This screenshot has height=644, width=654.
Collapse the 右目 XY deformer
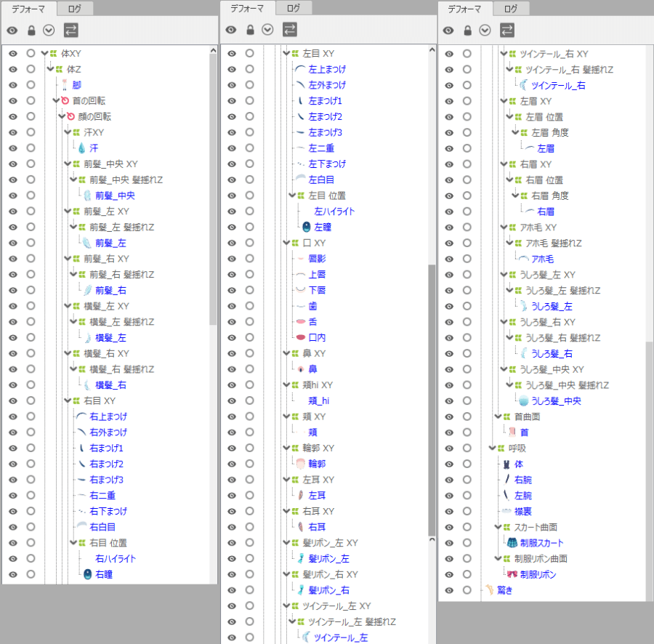(x=68, y=401)
